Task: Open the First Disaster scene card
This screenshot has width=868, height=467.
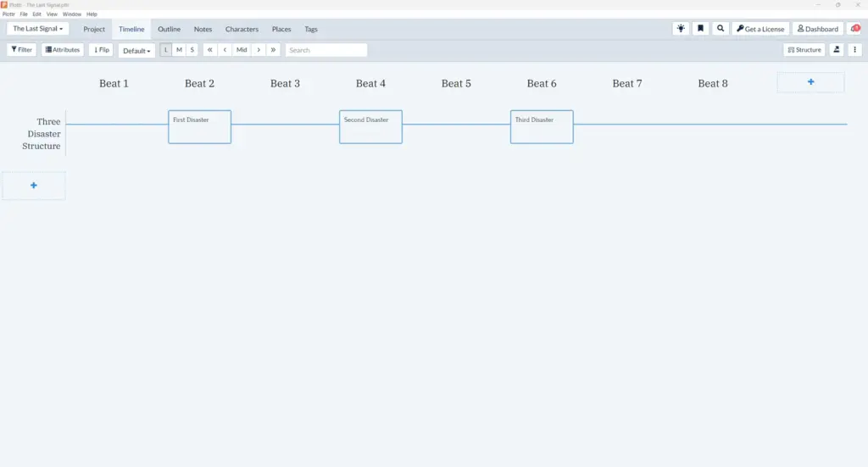Action: (200, 127)
